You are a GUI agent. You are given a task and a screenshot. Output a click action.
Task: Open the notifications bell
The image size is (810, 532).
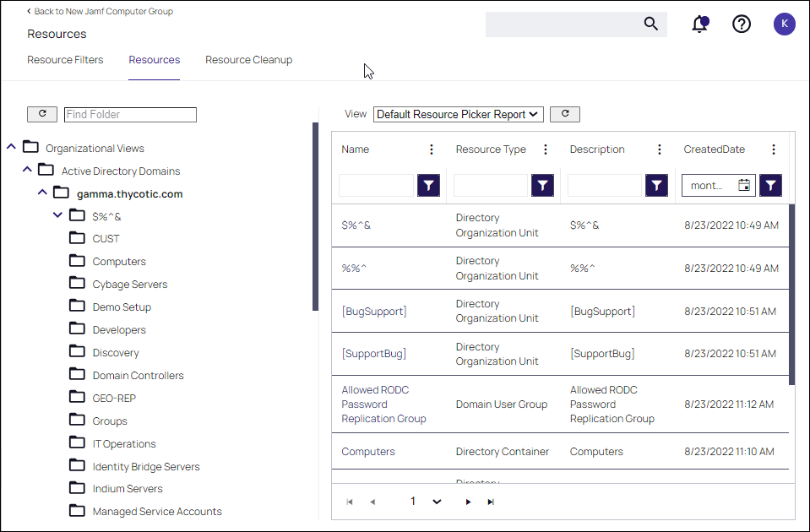[699, 24]
